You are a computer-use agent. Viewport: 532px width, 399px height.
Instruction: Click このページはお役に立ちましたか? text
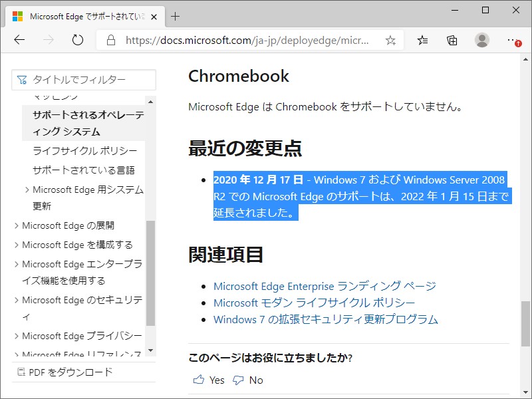tap(271, 358)
